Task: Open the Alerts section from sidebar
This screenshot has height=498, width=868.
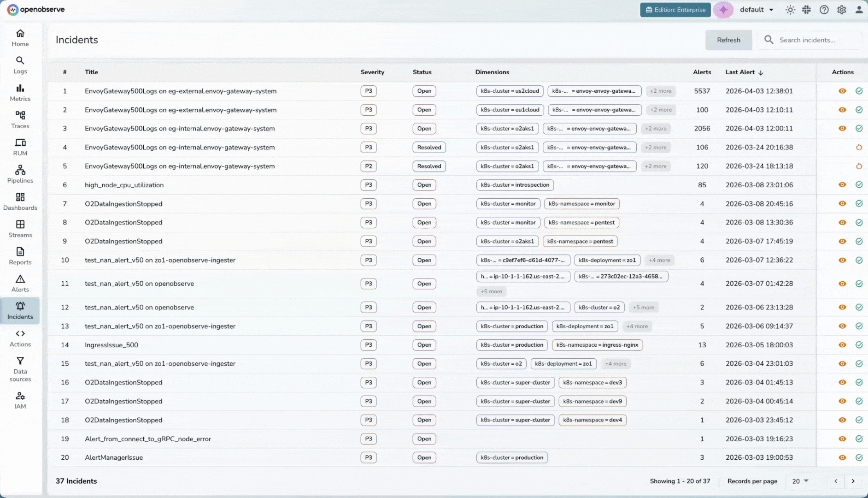Action: point(20,282)
